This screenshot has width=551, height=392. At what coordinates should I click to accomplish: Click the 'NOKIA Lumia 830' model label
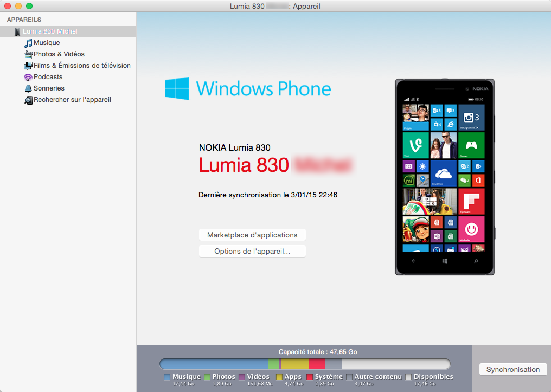235,148
